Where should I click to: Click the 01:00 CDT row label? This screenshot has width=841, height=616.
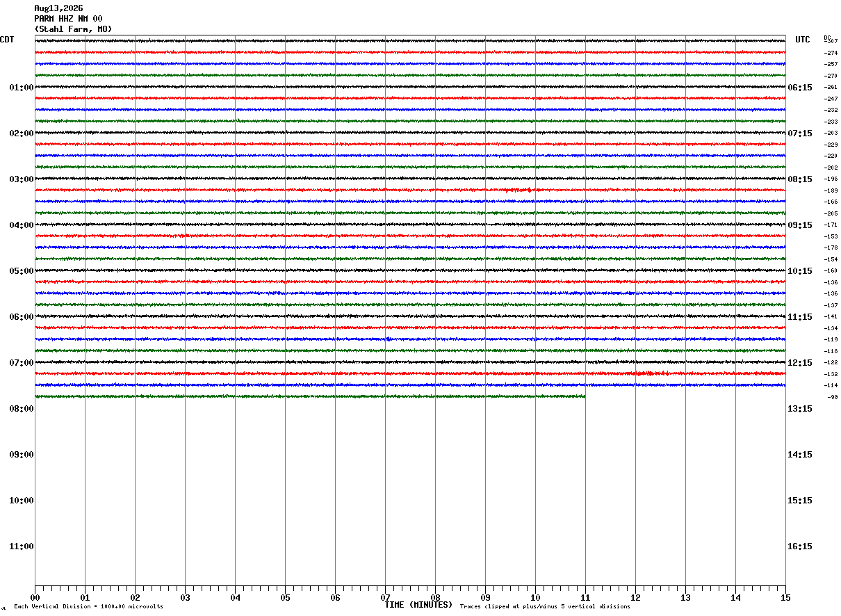pos(22,88)
